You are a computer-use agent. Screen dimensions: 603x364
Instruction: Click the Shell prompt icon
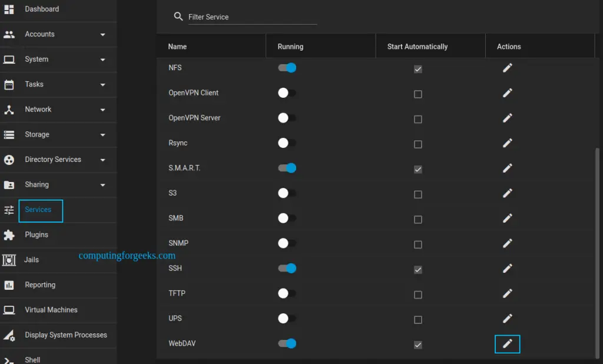pyautogui.click(x=9, y=360)
